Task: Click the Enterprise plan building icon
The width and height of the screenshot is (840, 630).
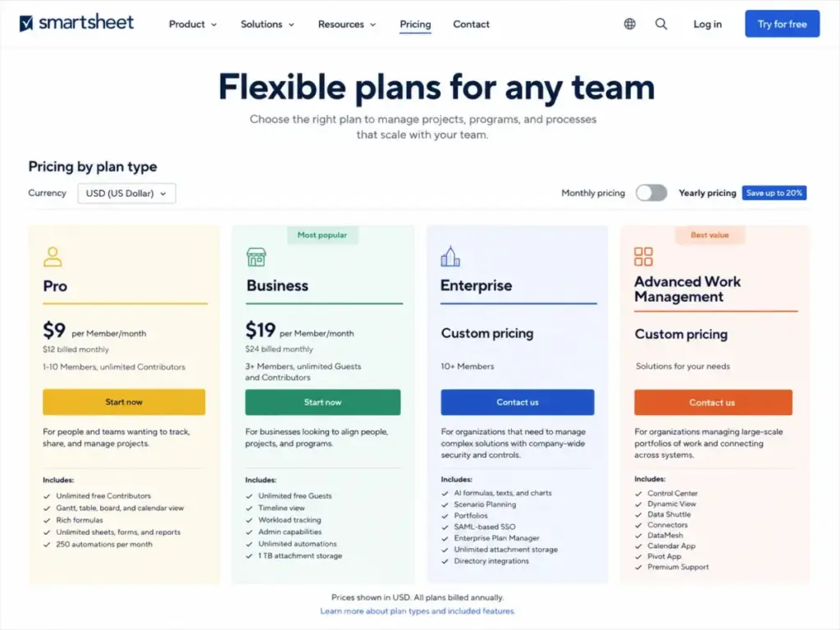Action: (x=450, y=256)
